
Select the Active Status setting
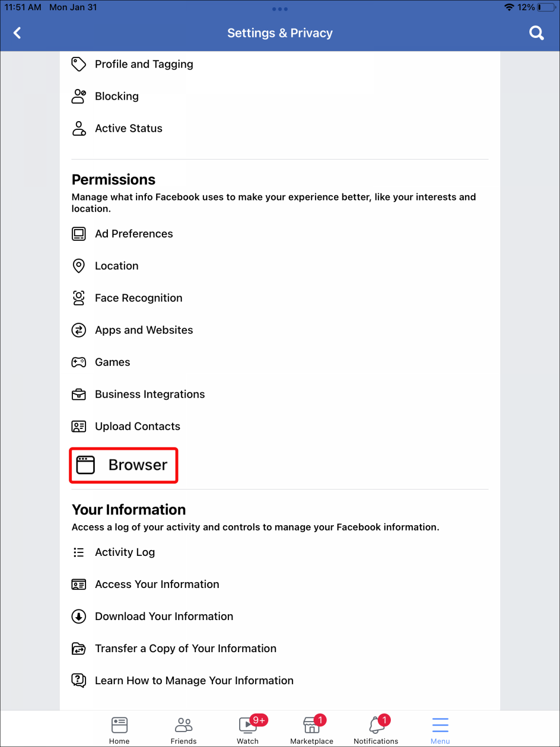click(128, 128)
